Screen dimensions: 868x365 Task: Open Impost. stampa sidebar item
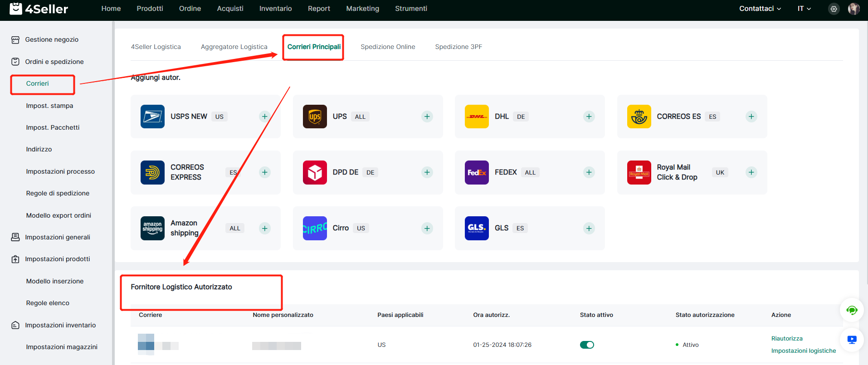coord(49,106)
